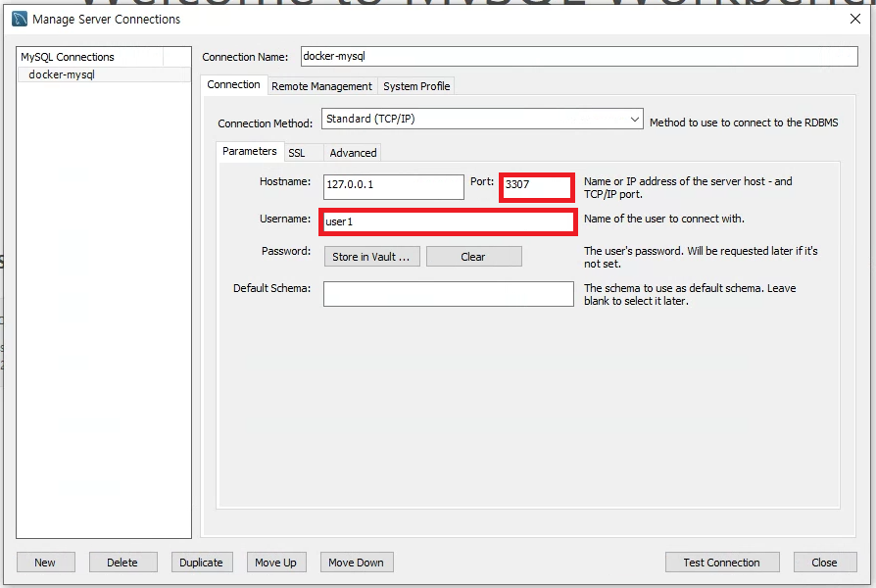Click the 'The user's password' description text
876x588 pixels.
[x=701, y=257]
